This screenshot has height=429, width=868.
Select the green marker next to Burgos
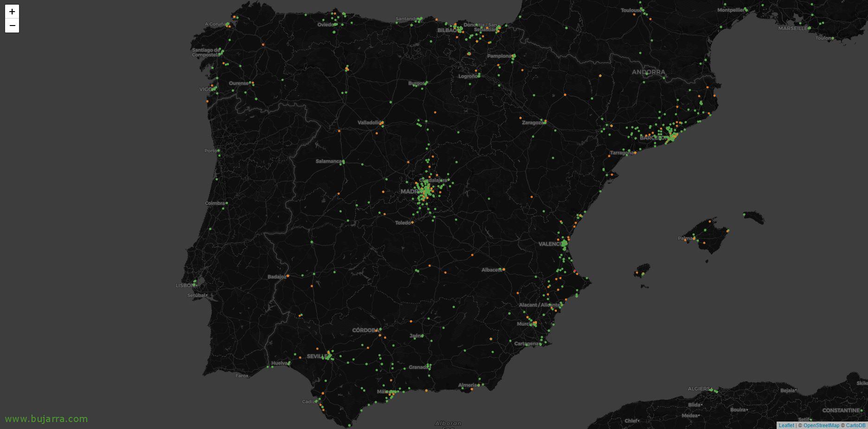(x=425, y=83)
